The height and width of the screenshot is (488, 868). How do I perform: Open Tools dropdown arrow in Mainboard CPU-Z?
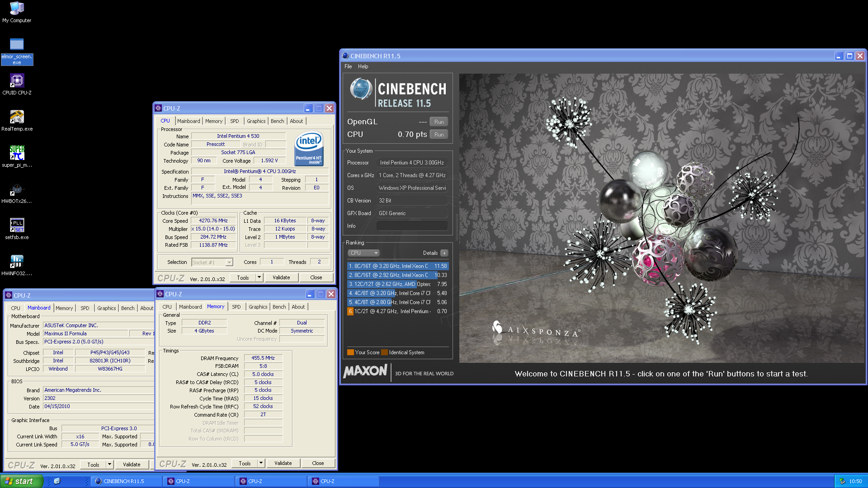click(x=109, y=465)
